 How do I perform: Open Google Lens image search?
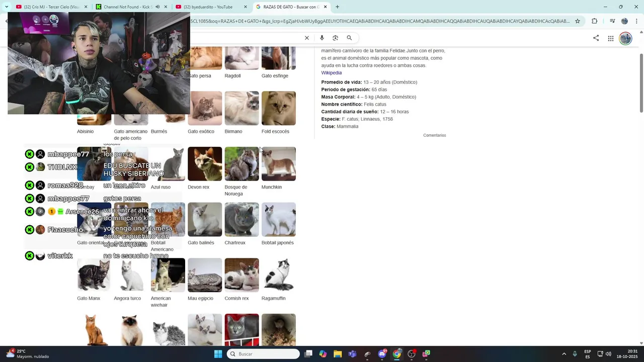coord(336,38)
